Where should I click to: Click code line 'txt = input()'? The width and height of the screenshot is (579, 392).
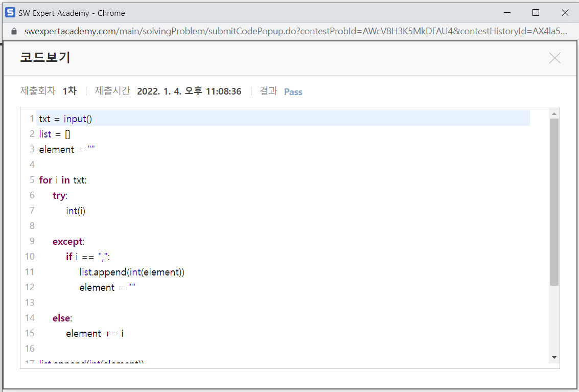pyautogui.click(x=65, y=119)
